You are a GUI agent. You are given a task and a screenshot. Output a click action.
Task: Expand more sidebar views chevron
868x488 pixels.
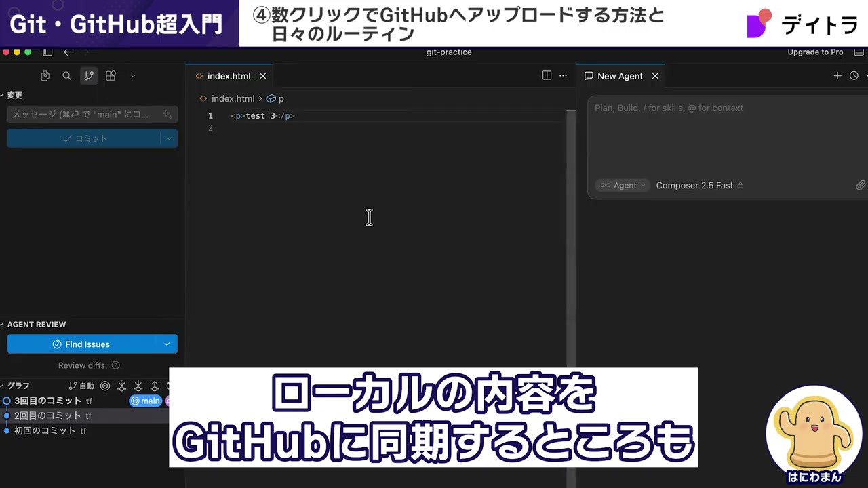(x=133, y=76)
